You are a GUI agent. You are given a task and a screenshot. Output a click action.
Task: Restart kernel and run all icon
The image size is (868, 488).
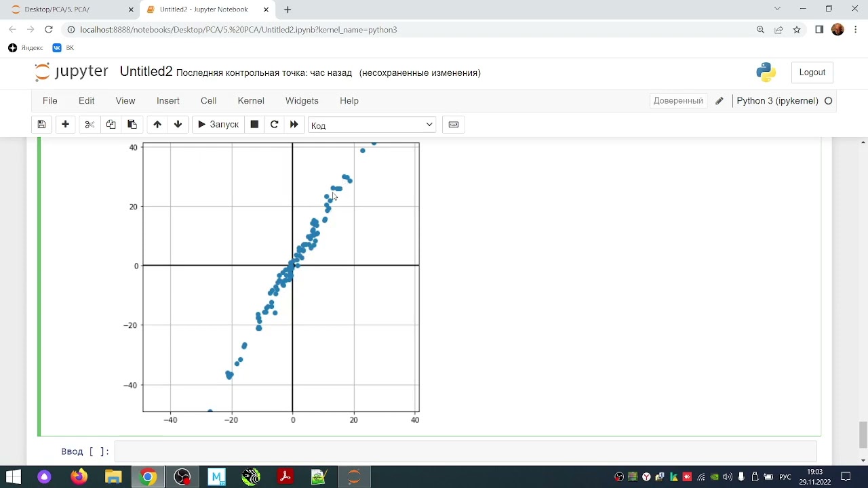(294, 125)
